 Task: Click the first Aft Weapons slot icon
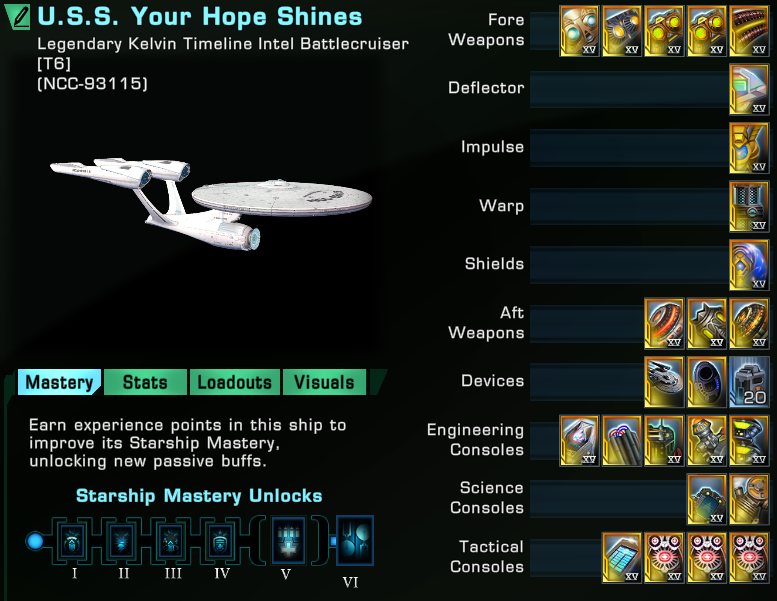[664, 324]
